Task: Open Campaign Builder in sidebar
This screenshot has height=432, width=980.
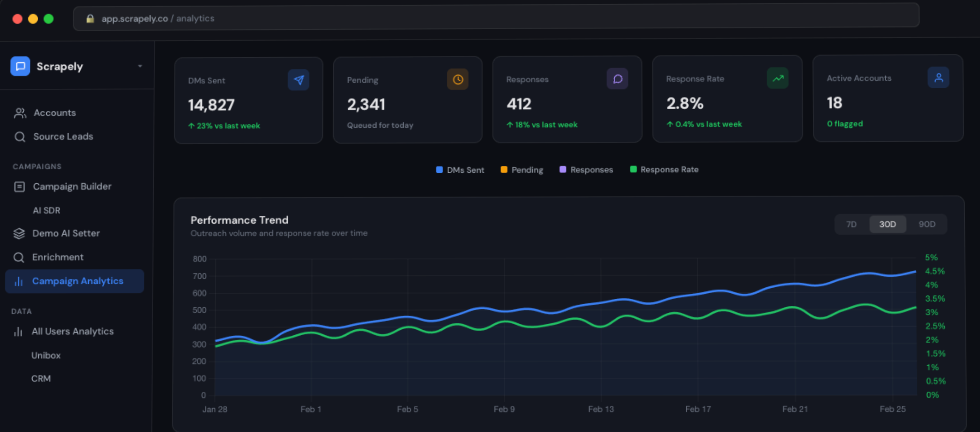Action: tap(72, 186)
